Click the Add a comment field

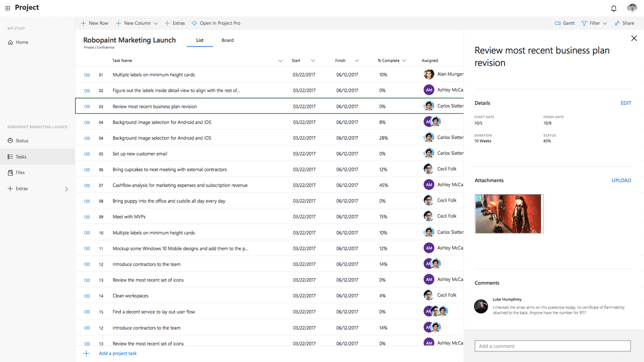[552, 346]
